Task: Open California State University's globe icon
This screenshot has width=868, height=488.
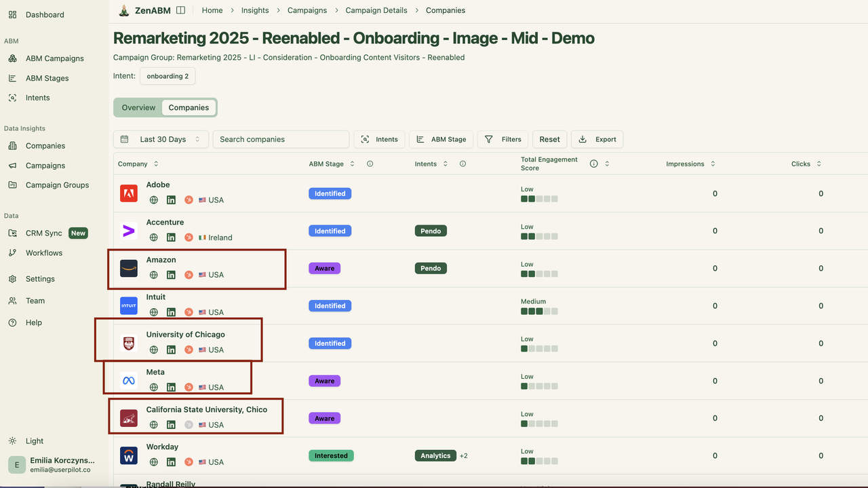Action: click(154, 425)
